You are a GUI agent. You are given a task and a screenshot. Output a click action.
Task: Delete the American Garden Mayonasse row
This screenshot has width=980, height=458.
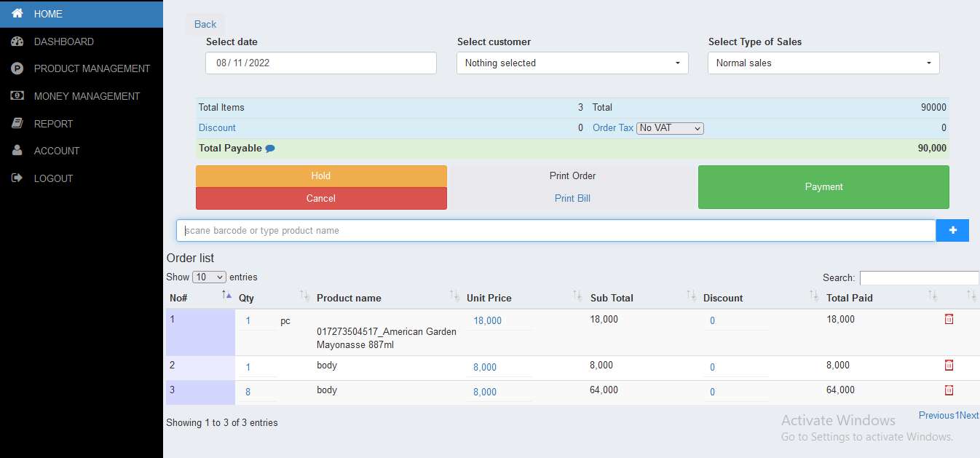(949, 319)
